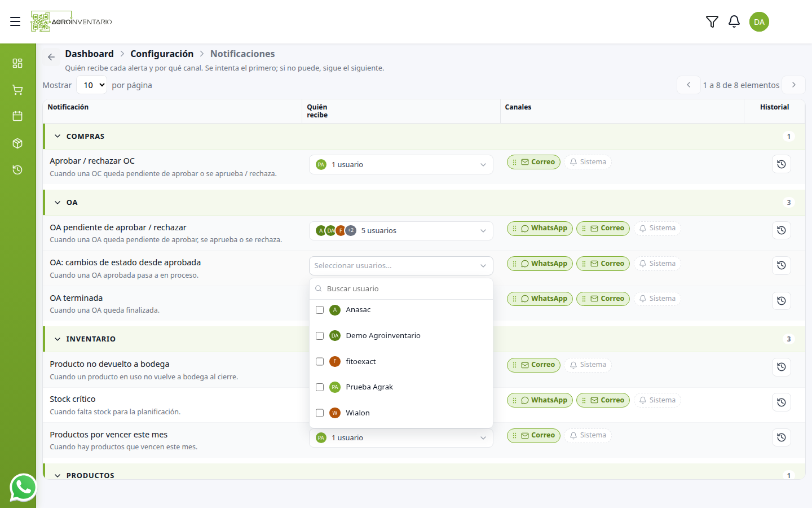Screen dimensions: 812x508
Task: Open the Seleccionar usuarios dropdown
Action: coord(401,266)
